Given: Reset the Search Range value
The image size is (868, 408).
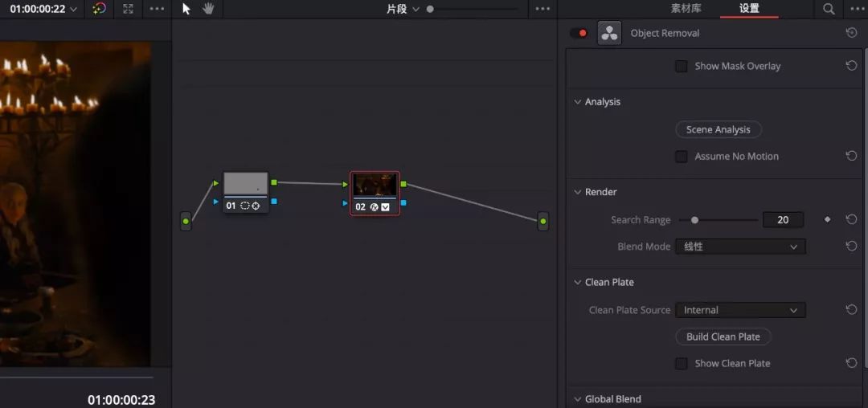Looking at the screenshot, I should [x=851, y=220].
